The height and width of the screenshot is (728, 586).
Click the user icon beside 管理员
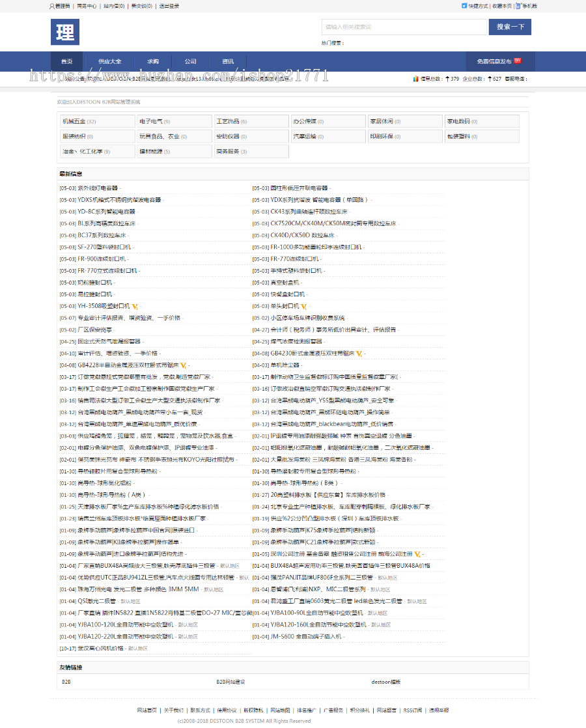[52, 6]
